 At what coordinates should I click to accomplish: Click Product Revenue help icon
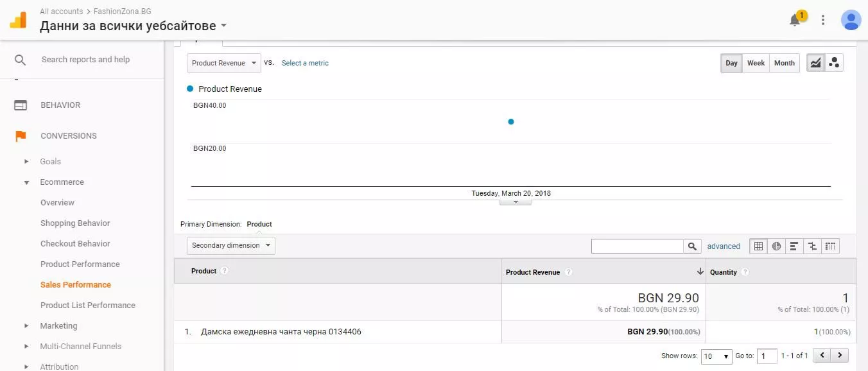point(568,272)
